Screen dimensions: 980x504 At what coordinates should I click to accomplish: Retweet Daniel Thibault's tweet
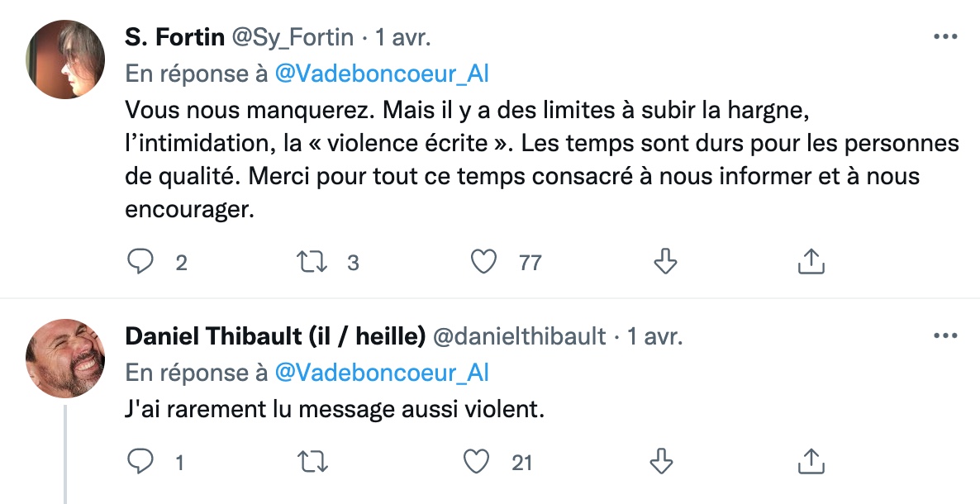tap(312, 462)
